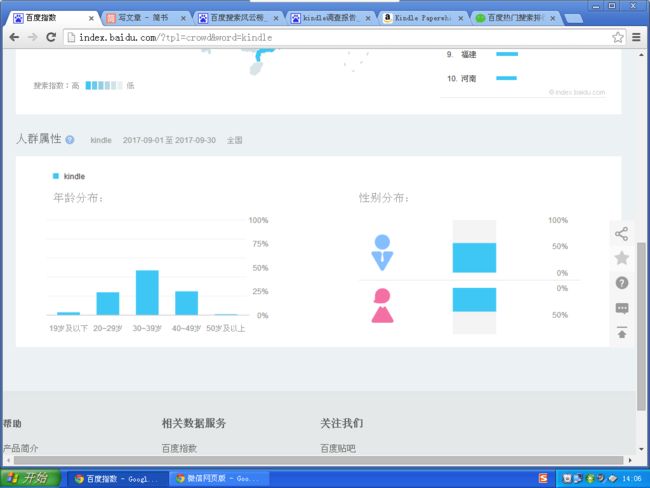Switch to 微信网页版 taskbar window

pyautogui.click(x=218, y=479)
